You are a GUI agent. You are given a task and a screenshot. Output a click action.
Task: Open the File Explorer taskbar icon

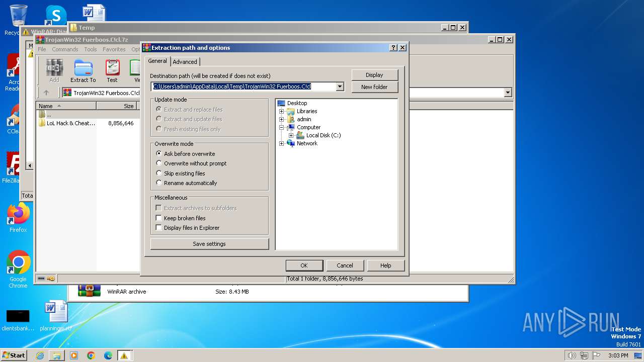(x=57, y=355)
